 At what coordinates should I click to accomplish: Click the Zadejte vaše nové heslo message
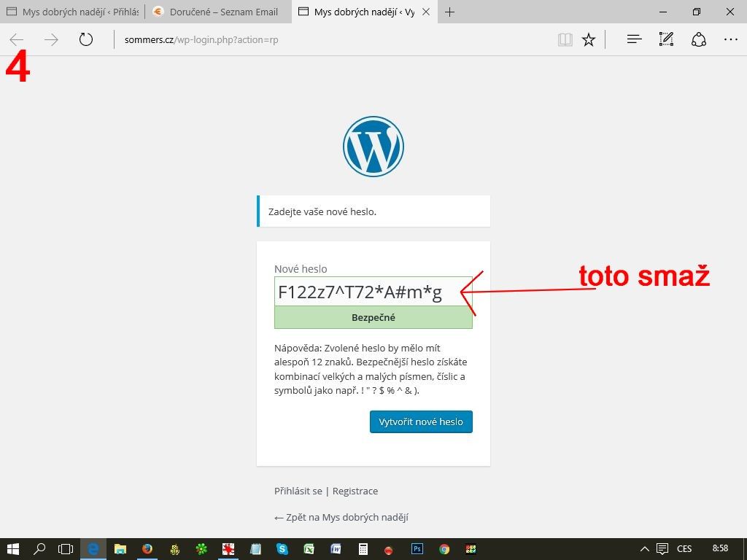pos(373,211)
